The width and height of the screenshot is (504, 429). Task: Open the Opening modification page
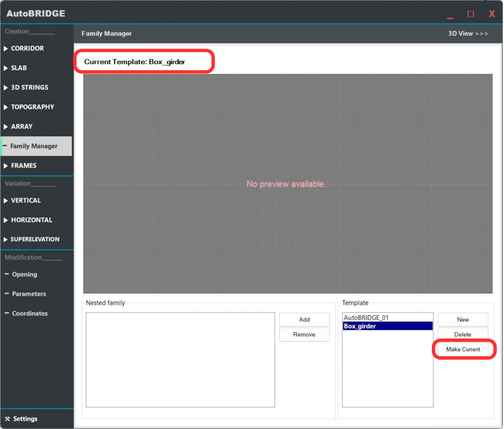pyautogui.click(x=24, y=275)
